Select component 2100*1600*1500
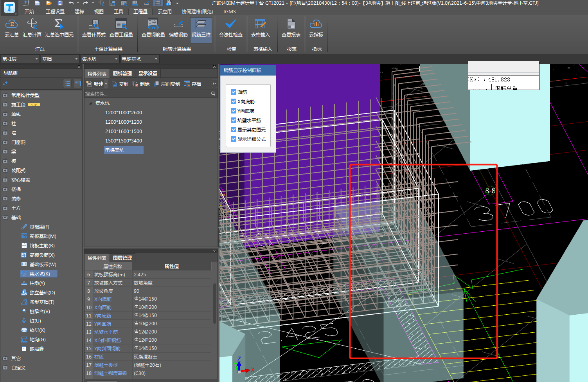 click(124, 131)
